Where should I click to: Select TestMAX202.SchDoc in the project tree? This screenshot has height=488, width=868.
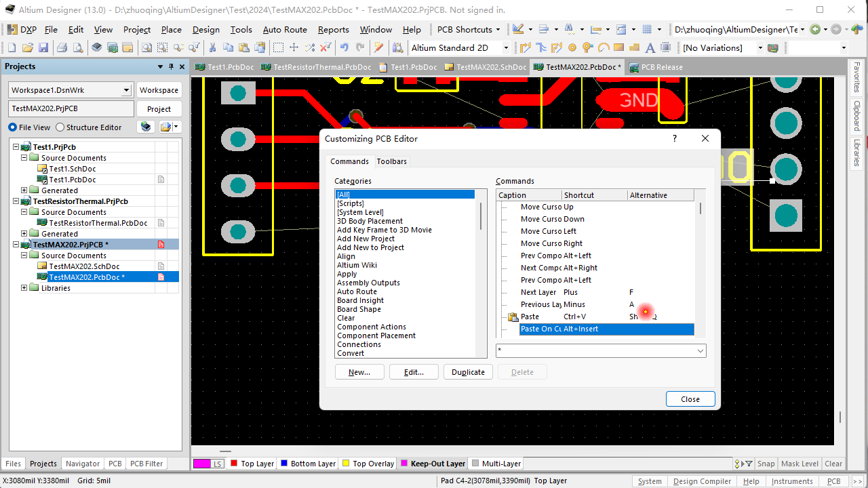[x=84, y=266]
